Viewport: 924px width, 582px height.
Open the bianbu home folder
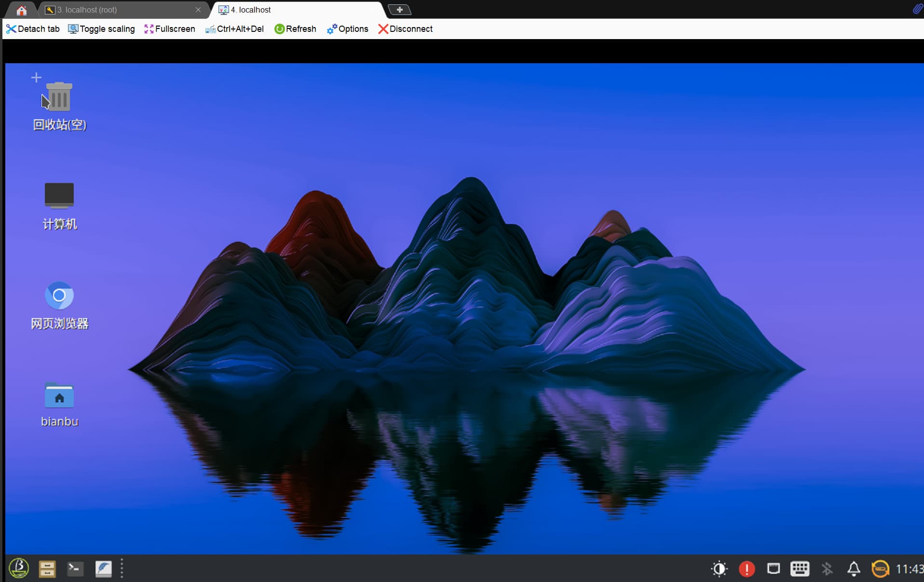click(x=59, y=396)
